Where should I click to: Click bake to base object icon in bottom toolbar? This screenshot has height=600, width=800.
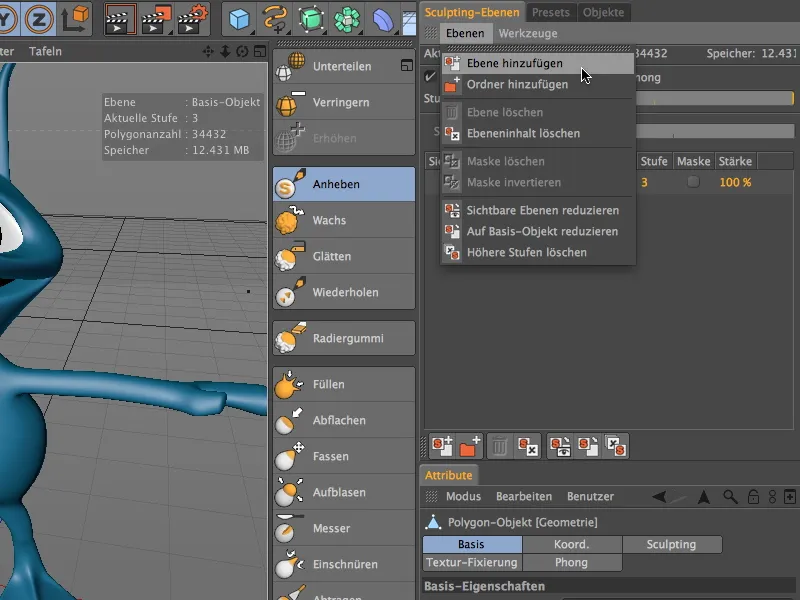[588, 446]
